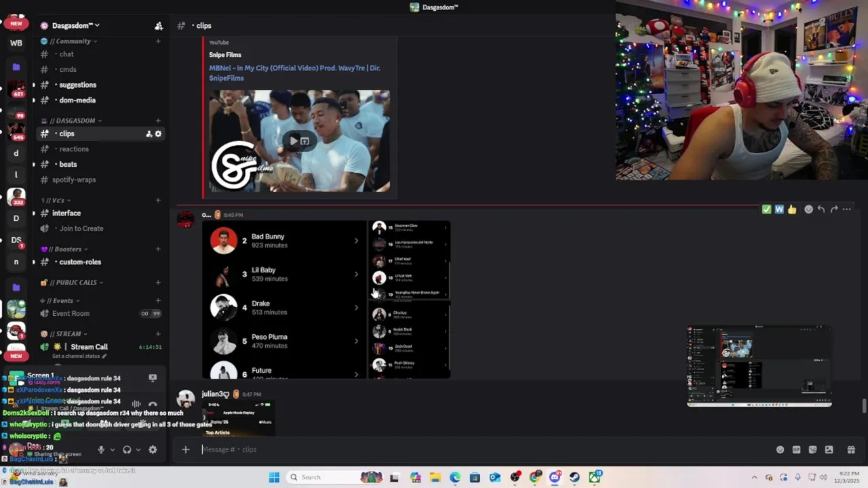
Task: Click add reaction icon on message
Action: (808, 209)
